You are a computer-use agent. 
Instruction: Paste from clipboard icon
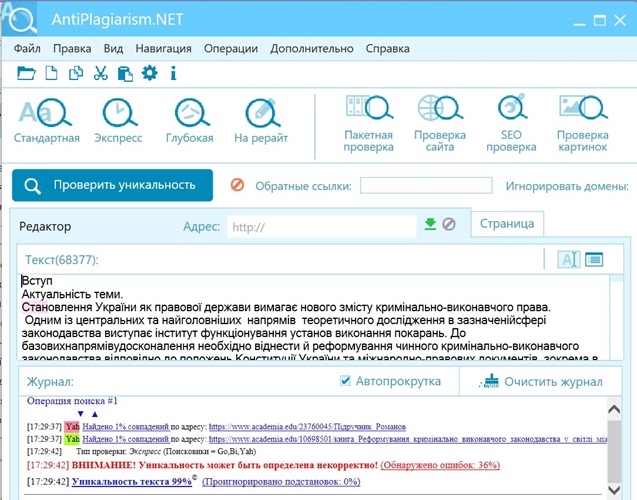(125, 74)
